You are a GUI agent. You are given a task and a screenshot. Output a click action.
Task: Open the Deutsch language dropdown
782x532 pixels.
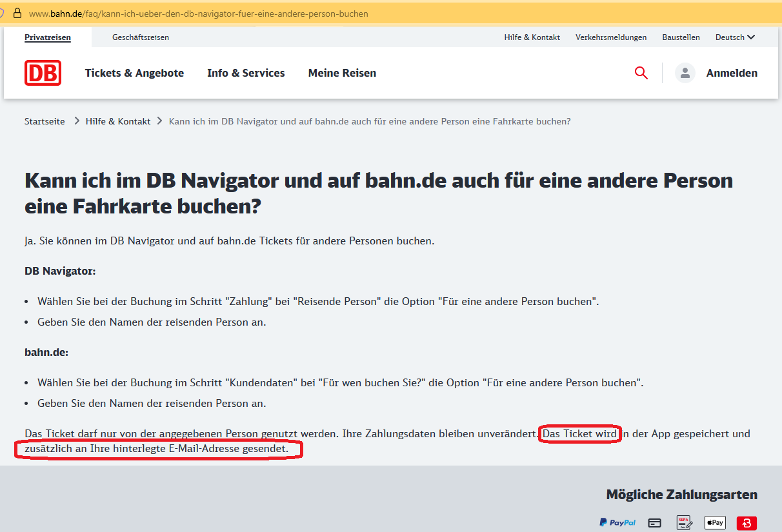pyautogui.click(x=735, y=37)
